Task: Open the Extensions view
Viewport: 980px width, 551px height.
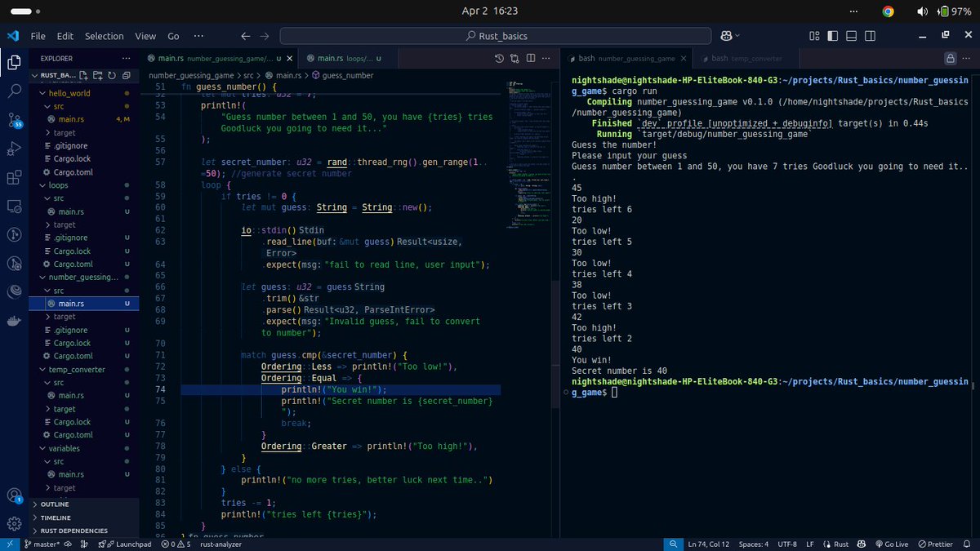Action: pyautogui.click(x=14, y=177)
